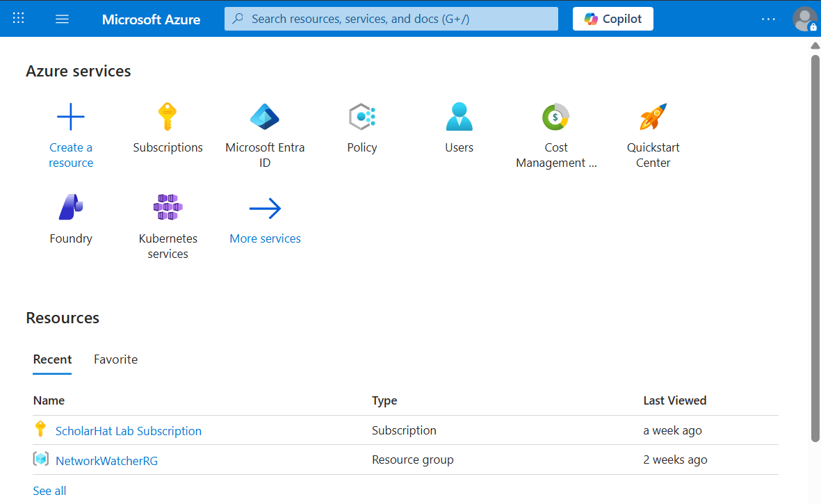Open Kubernetes services icon
This screenshot has height=504, width=821.
tap(168, 208)
